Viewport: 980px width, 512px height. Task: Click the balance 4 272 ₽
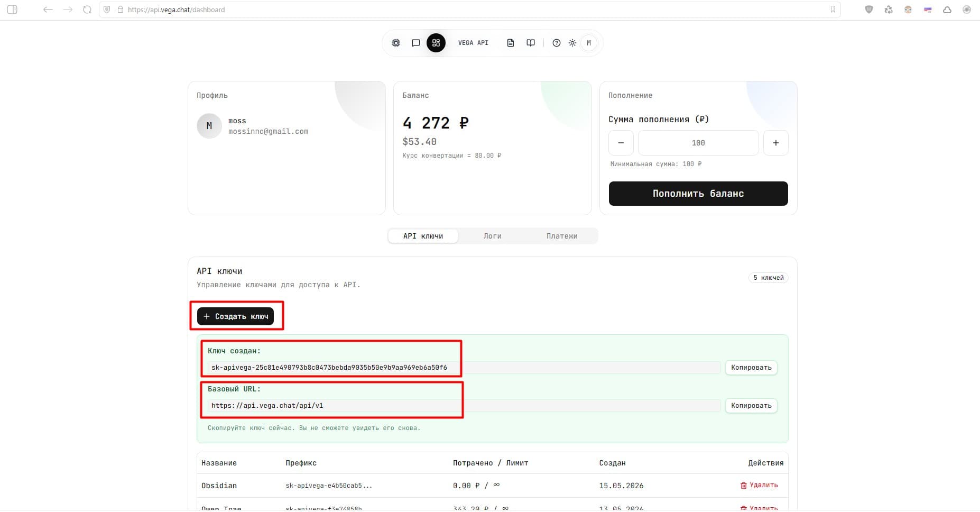pyautogui.click(x=436, y=123)
